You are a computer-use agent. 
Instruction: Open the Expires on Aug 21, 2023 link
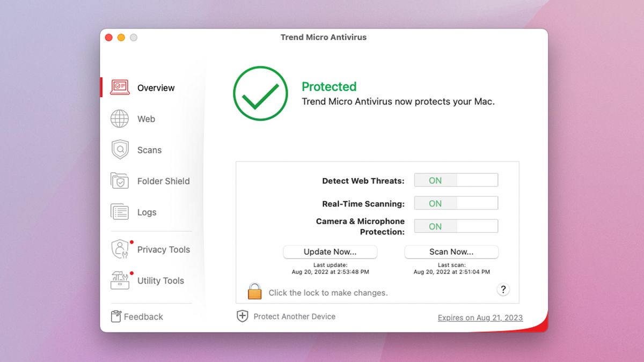[x=480, y=317]
